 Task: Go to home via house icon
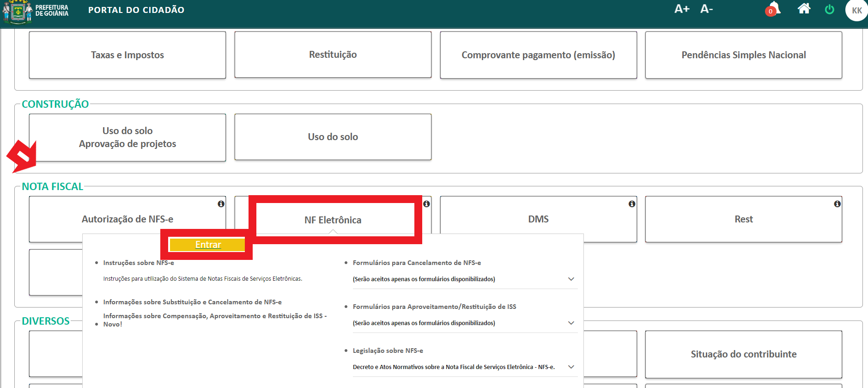(804, 9)
